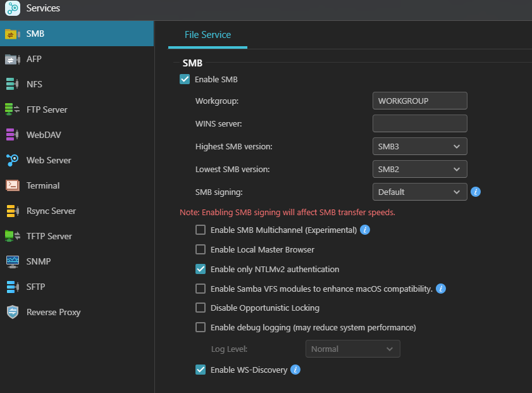Screen dimensions: 532x393
Task: Uncheck Enable SMB
Action: (x=185, y=79)
